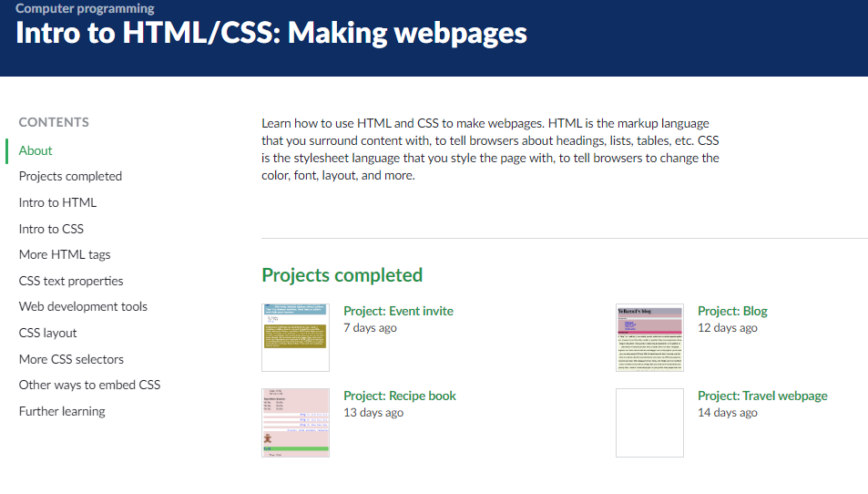Jump to CSS text properties section

coord(71,281)
